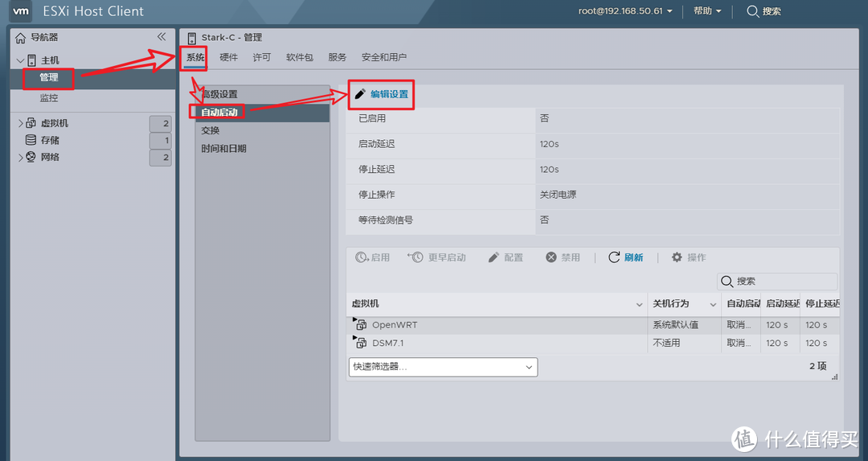
Task: Click the 操作 gear icon
Action: coord(677,257)
